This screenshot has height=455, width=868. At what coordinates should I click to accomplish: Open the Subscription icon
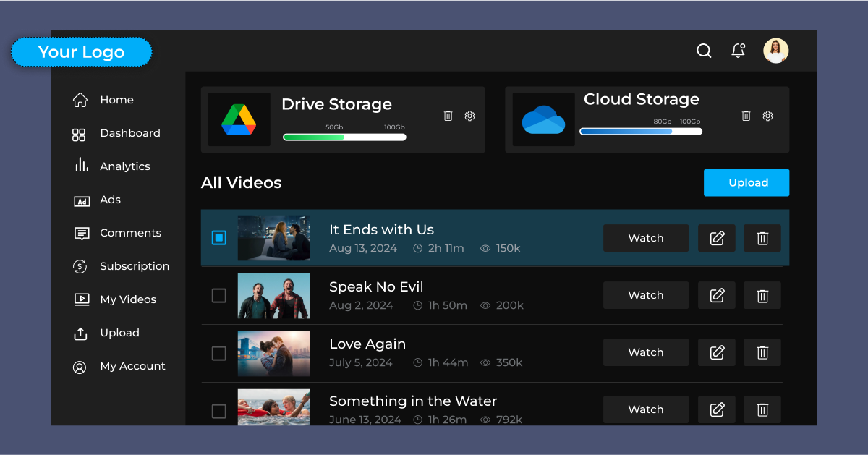click(80, 265)
